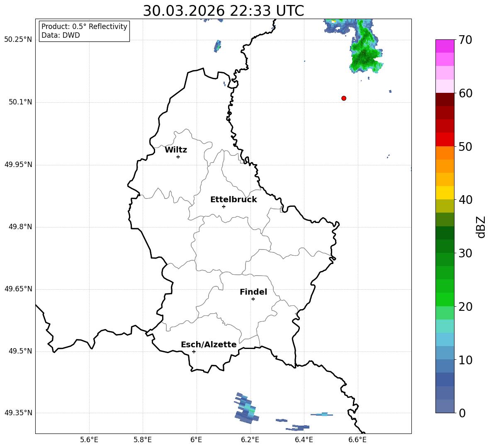Click the title 30.03.2026 22:33 UTC

[224, 11]
